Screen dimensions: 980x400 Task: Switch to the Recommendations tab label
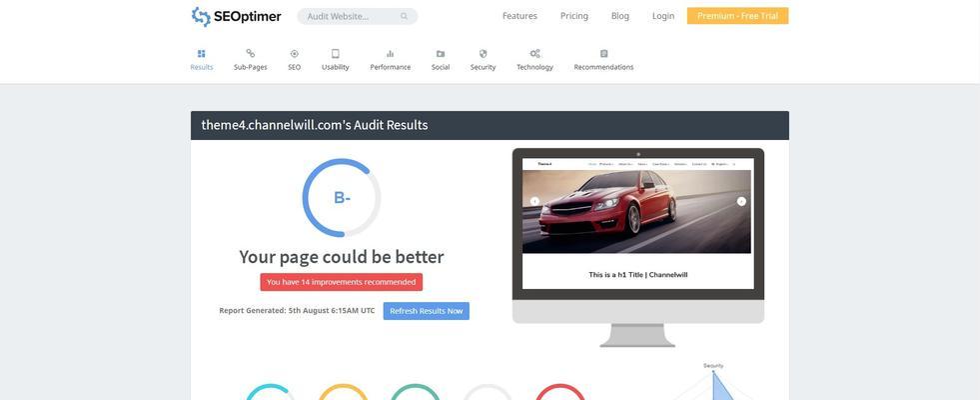coord(603,67)
